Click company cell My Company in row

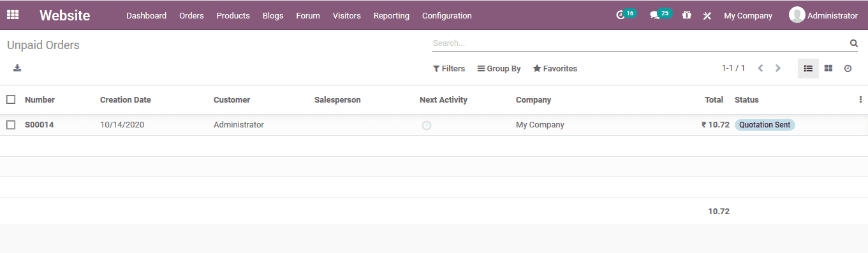(540, 125)
